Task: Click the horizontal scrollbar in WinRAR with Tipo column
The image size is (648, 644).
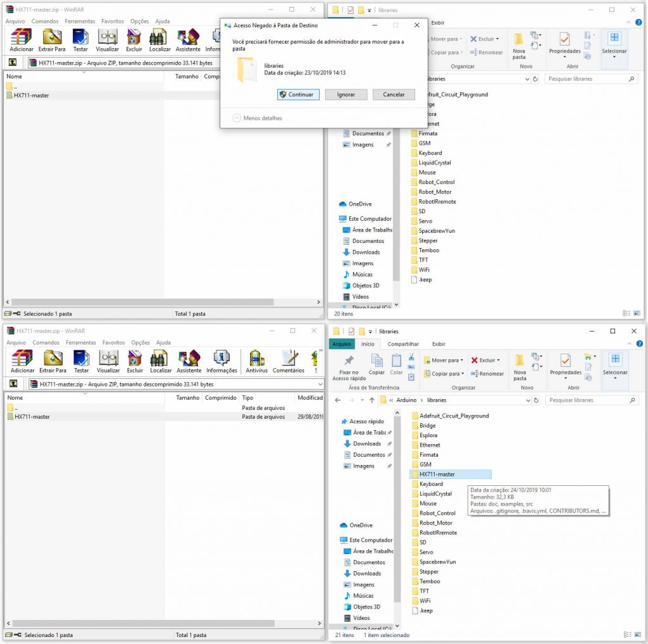Action: point(144,623)
